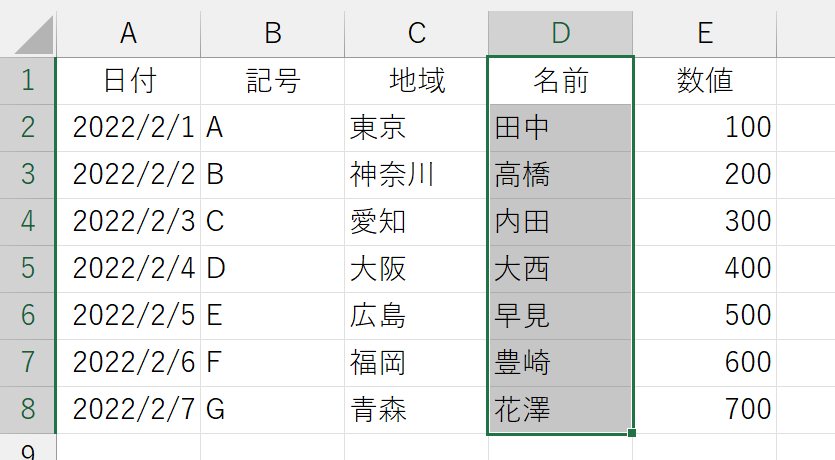Screen dimensions: 835x460
Task: Click the Select All corner triangle
Action: click(x=33, y=35)
